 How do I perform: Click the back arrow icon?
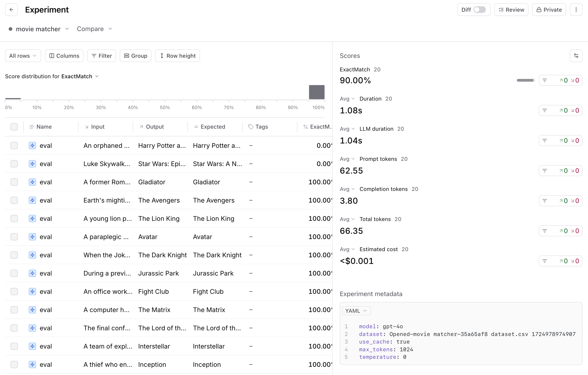11,10
